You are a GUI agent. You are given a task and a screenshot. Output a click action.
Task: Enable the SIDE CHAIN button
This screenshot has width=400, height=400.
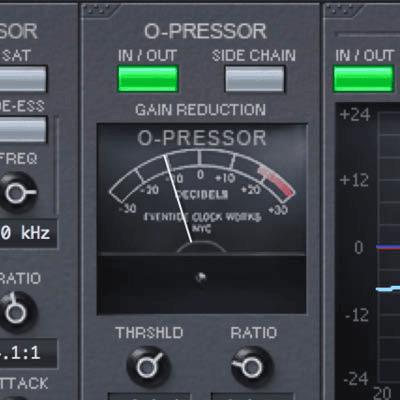[x=255, y=79]
